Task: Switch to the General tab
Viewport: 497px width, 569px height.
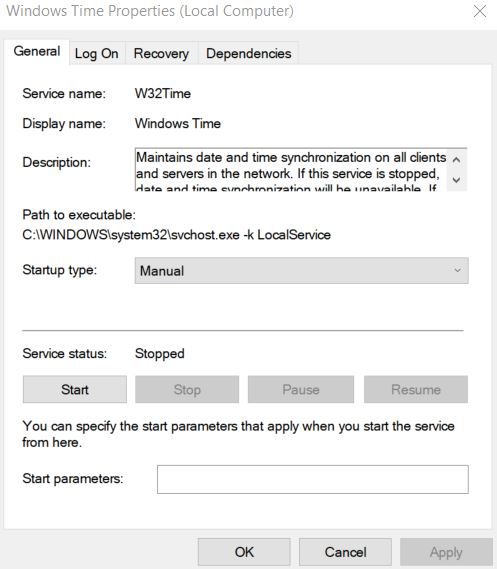Action: [x=37, y=52]
